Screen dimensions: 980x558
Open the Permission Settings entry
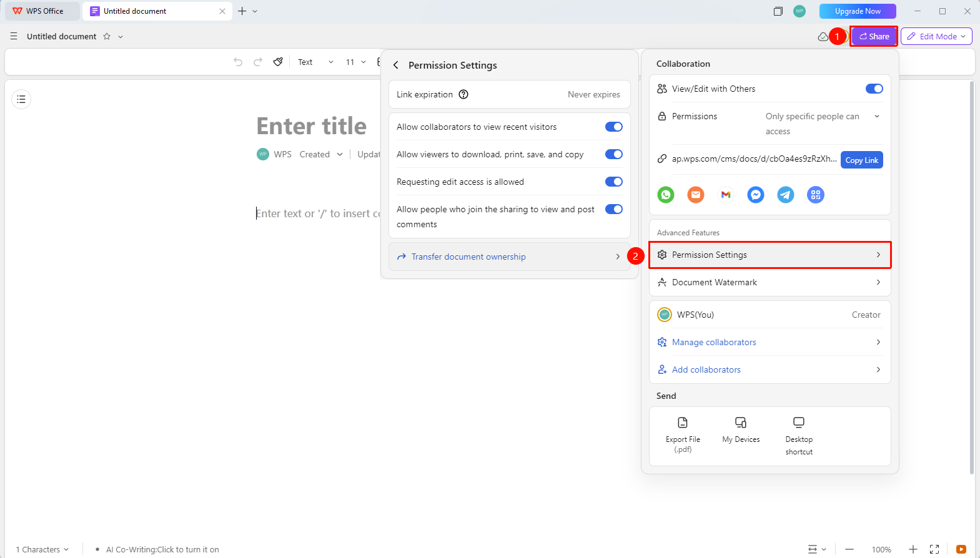pos(770,255)
